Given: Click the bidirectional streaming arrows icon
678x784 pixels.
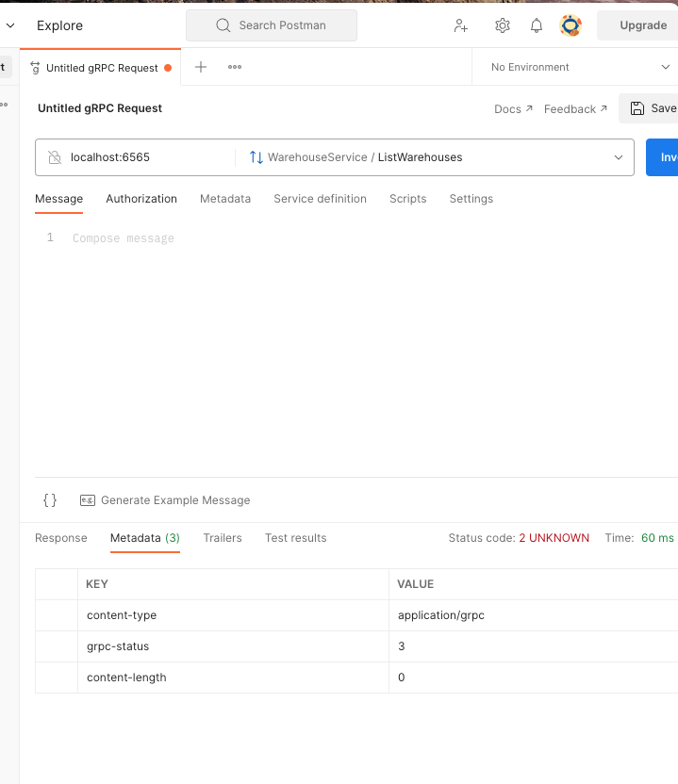Looking at the screenshot, I should click(256, 157).
